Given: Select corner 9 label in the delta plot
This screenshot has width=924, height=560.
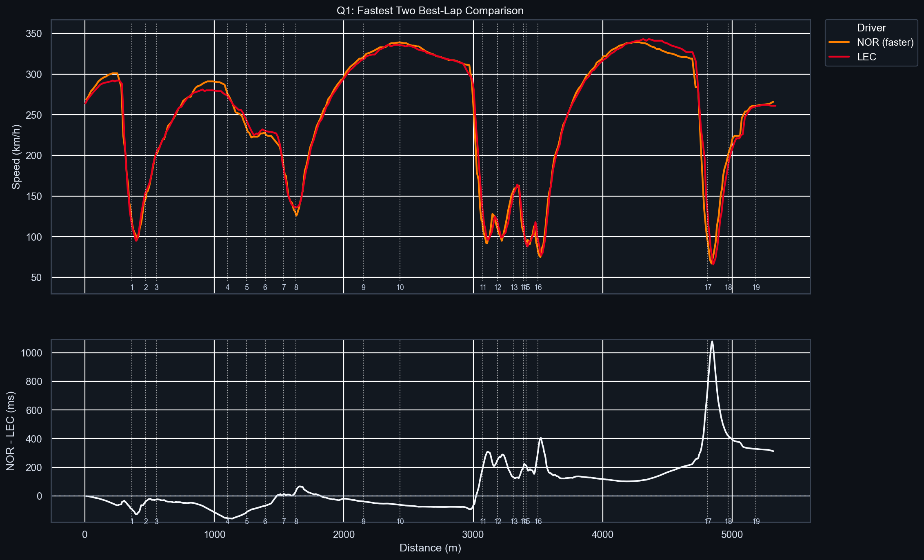Looking at the screenshot, I should coord(363,521).
